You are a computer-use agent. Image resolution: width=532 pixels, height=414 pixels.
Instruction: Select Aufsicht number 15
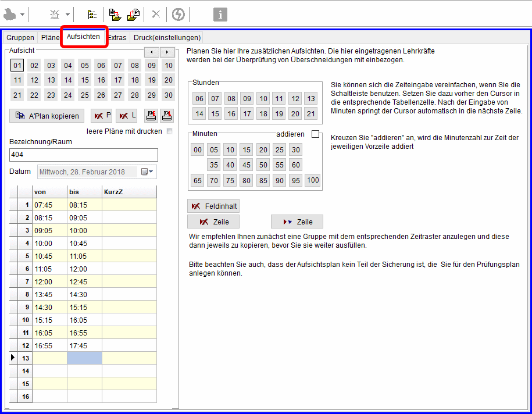(85, 80)
